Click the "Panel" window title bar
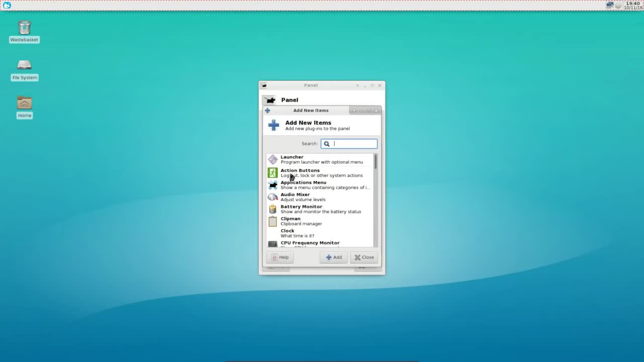 point(311,85)
